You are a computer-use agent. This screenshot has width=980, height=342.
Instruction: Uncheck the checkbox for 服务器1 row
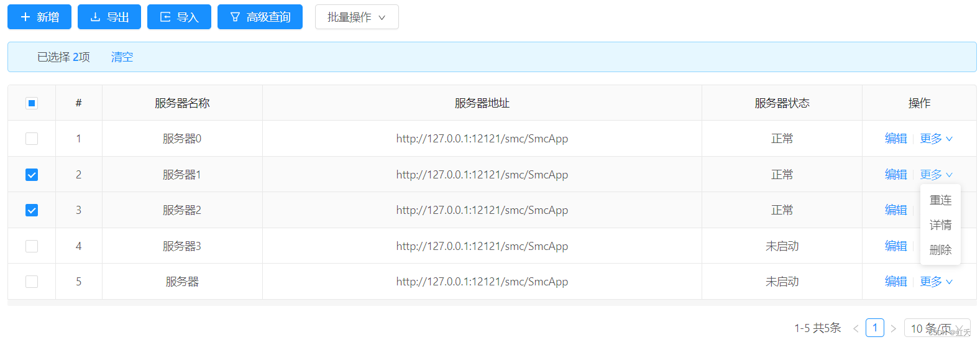[32, 175]
